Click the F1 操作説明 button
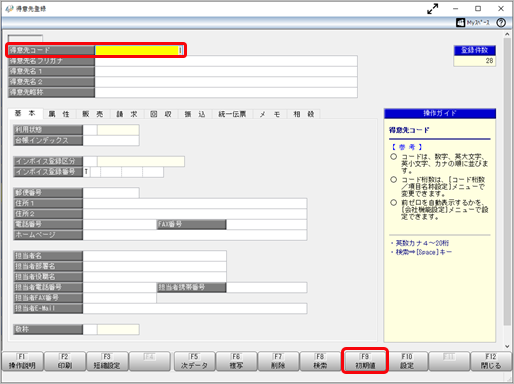This screenshot has width=514, height=384. pyautogui.click(x=22, y=361)
